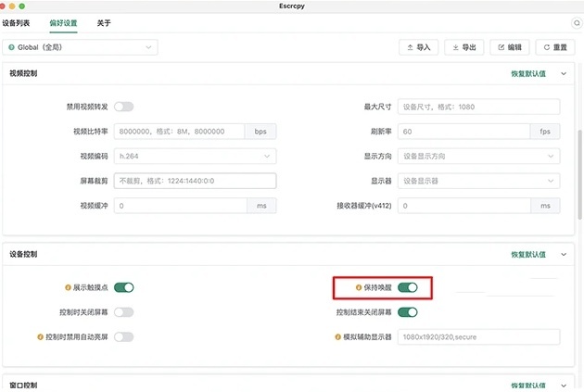Collapse the 窗口控制 section chevron
Viewport: 584px width, 392px height.
click(564, 386)
